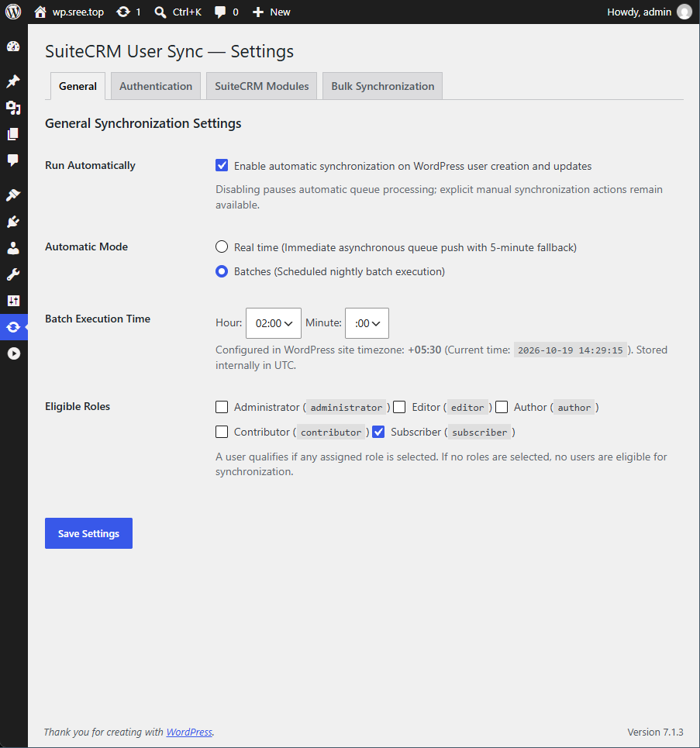
Task: Collapse the admin sidebar menu
Action: click(13, 353)
